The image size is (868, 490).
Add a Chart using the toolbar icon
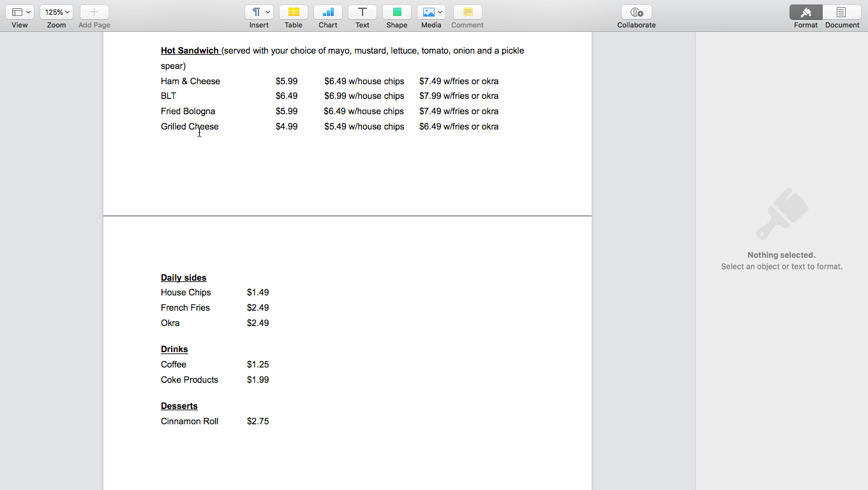click(x=328, y=12)
